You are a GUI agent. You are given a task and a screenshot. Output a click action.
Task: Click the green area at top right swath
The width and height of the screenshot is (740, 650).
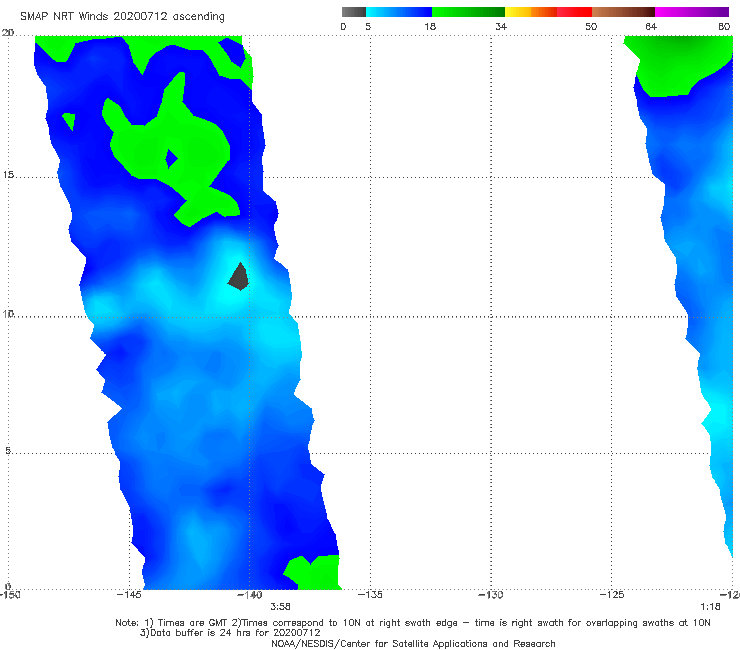point(680,66)
